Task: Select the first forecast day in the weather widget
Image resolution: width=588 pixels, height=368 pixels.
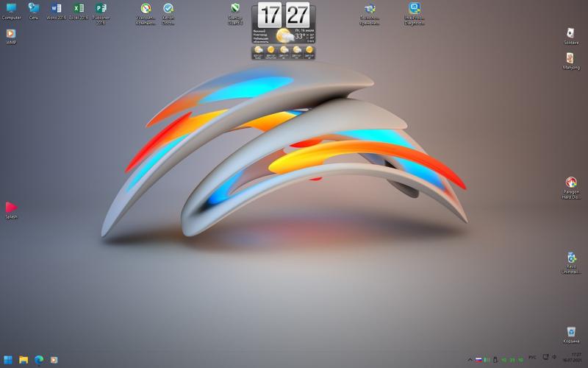Action: pyautogui.click(x=258, y=52)
